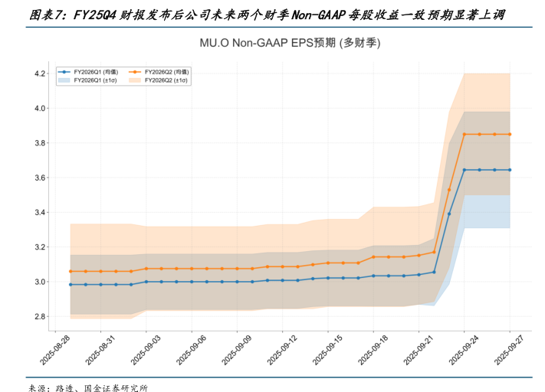
Task: Click the first blue data point at 2025-08-28
Action: point(71,285)
